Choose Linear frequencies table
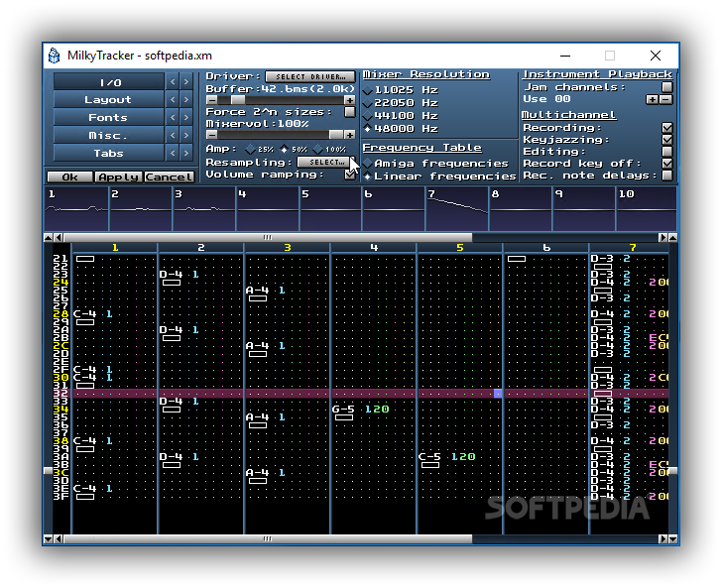722x588 pixels. point(439,176)
